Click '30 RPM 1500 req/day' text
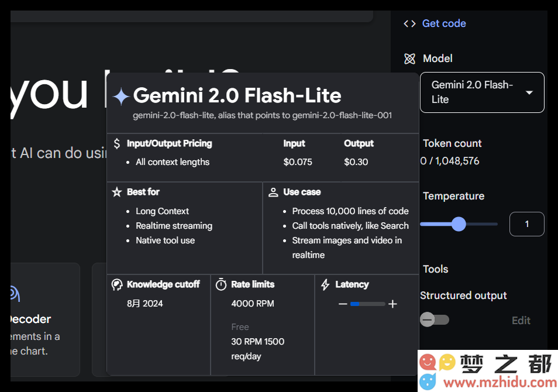This screenshot has width=558, height=392. [x=257, y=349]
